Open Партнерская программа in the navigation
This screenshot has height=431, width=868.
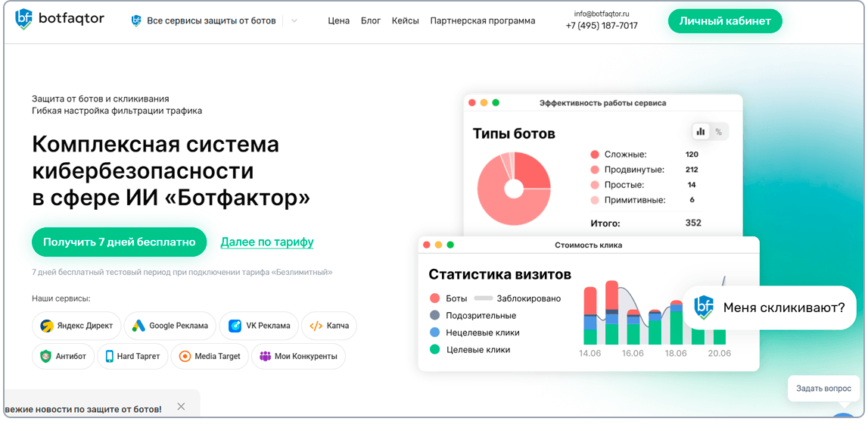tap(483, 21)
